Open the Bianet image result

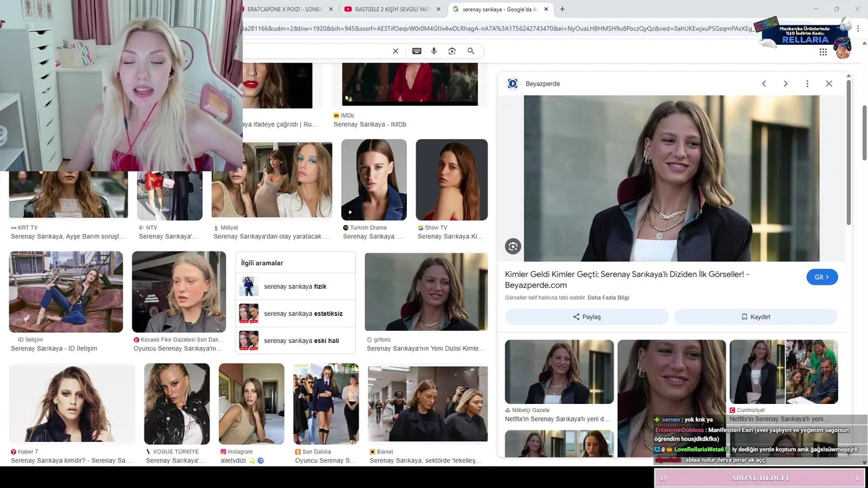[x=428, y=404]
